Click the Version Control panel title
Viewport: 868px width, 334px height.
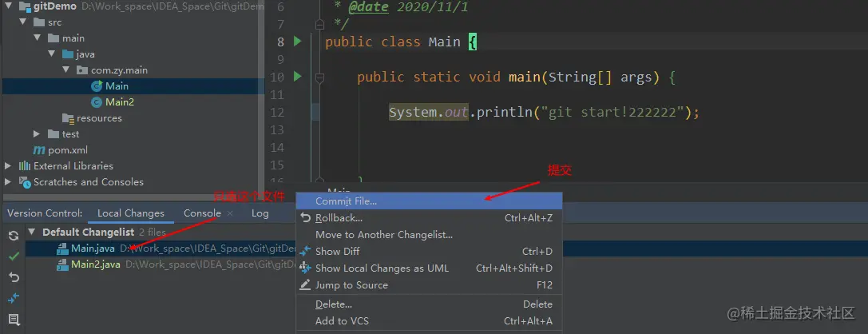(x=45, y=213)
